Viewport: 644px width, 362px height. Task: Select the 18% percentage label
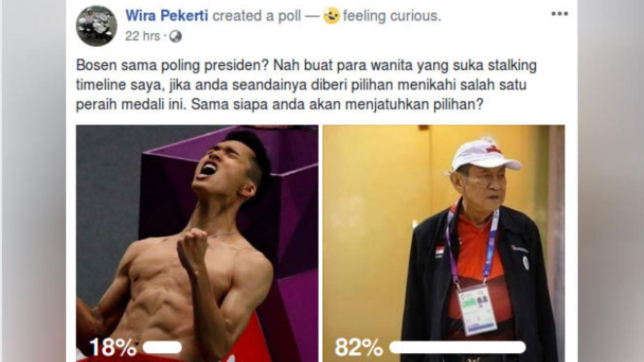coord(113,347)
